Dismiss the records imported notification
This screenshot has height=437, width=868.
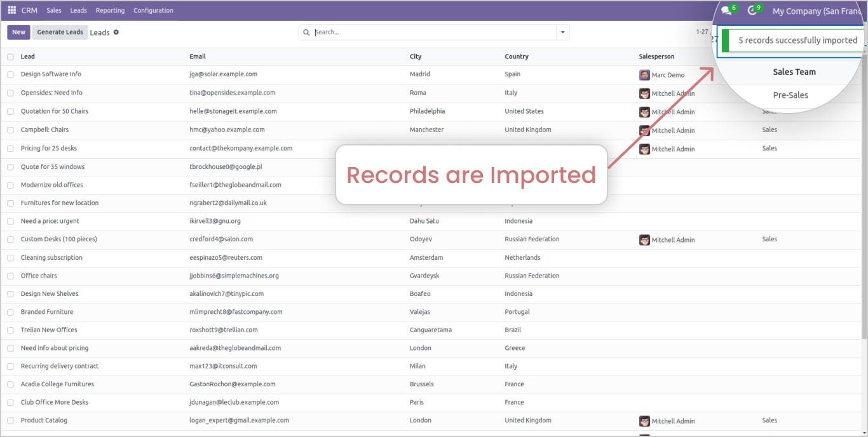(794, 39)
